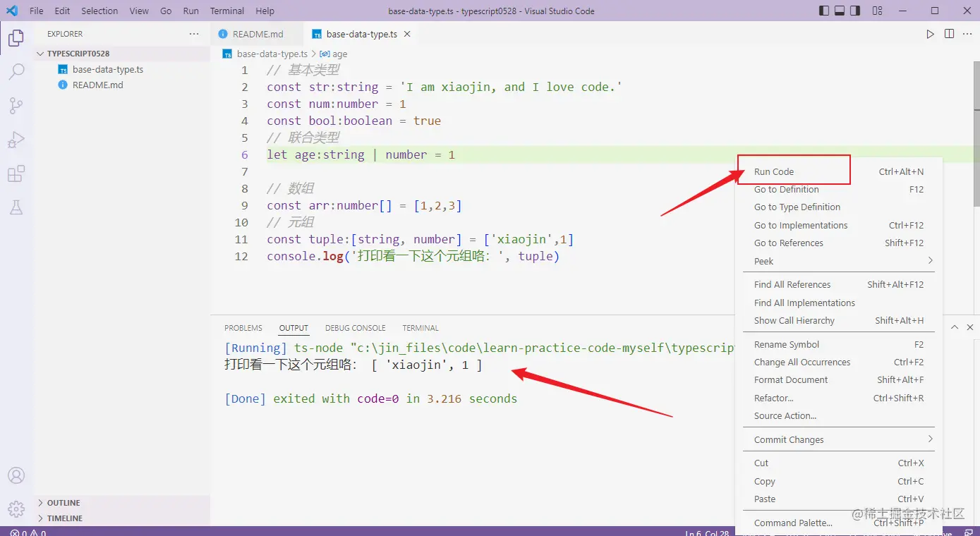Choose Rename Symbol

839,344
